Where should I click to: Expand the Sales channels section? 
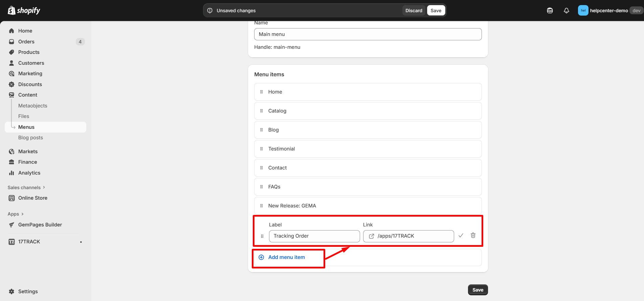tap(26, 187)
